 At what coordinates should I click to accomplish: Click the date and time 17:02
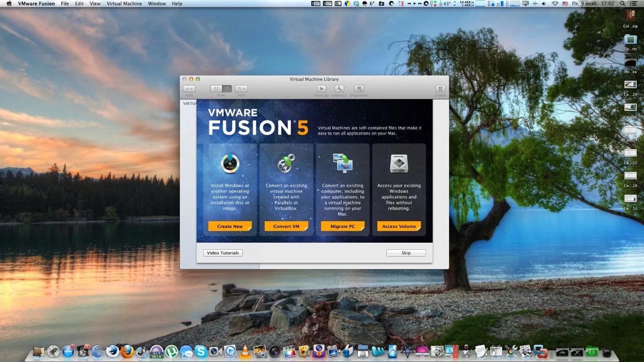593,4
